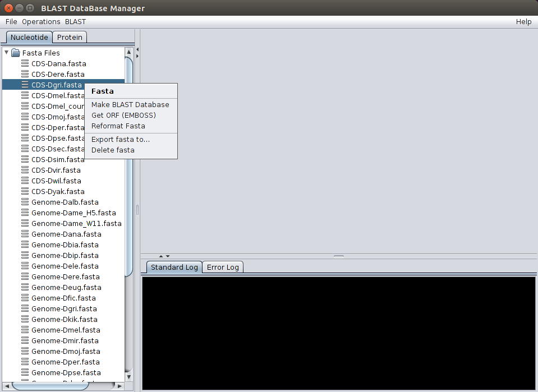
Task: Choose Get ORF (EMBOSS) from context menu
Action: pos(131,115)
